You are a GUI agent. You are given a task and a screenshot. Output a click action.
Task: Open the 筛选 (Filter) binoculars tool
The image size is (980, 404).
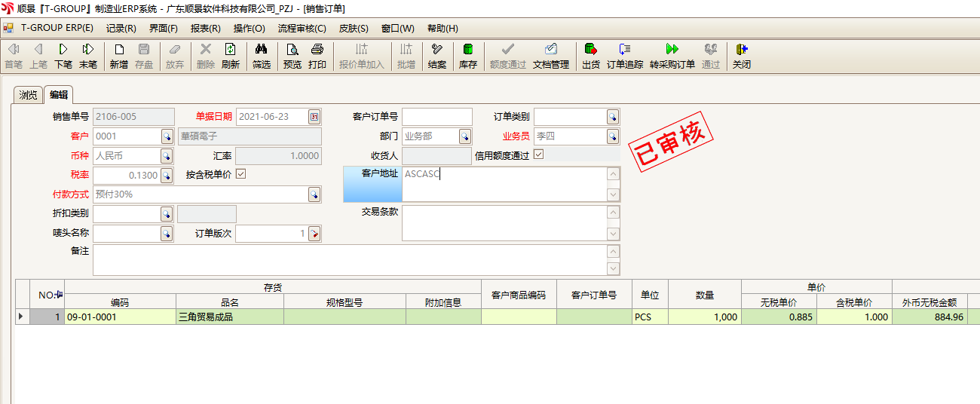[x=261, y=56]
